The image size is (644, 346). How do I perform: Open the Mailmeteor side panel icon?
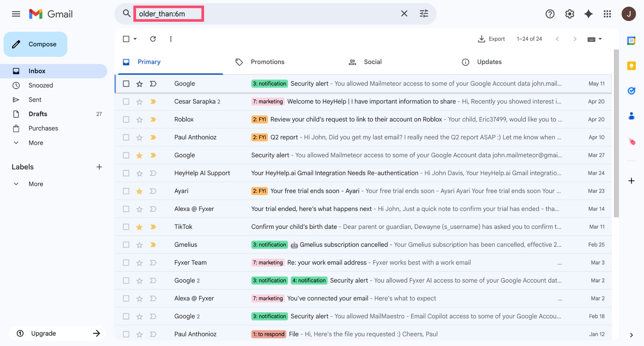(x=632, y=141)
